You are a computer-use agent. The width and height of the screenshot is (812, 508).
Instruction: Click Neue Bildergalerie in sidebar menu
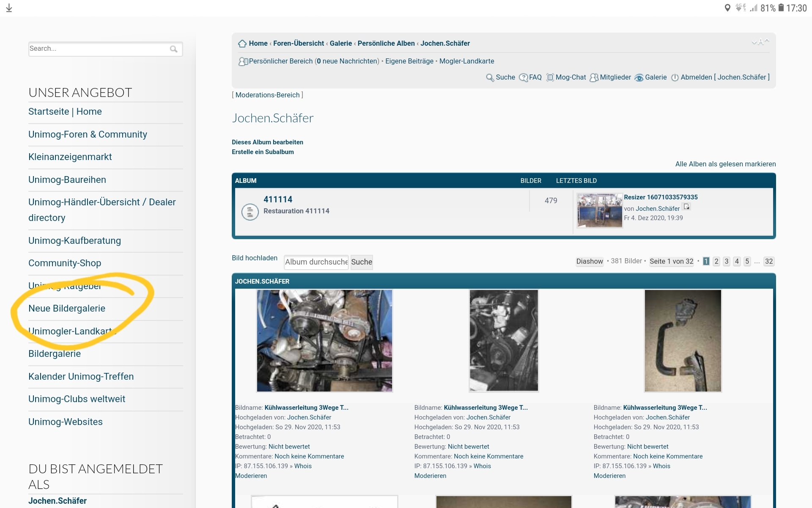click(x=67, y=309)
